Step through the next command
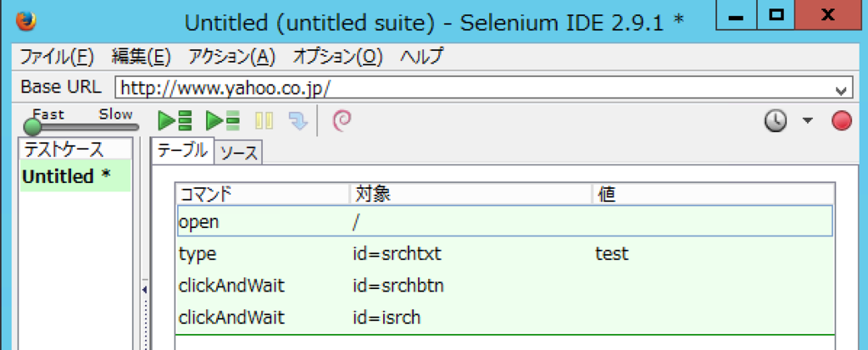This screenshot has height=350, width=868. [298, 120]
